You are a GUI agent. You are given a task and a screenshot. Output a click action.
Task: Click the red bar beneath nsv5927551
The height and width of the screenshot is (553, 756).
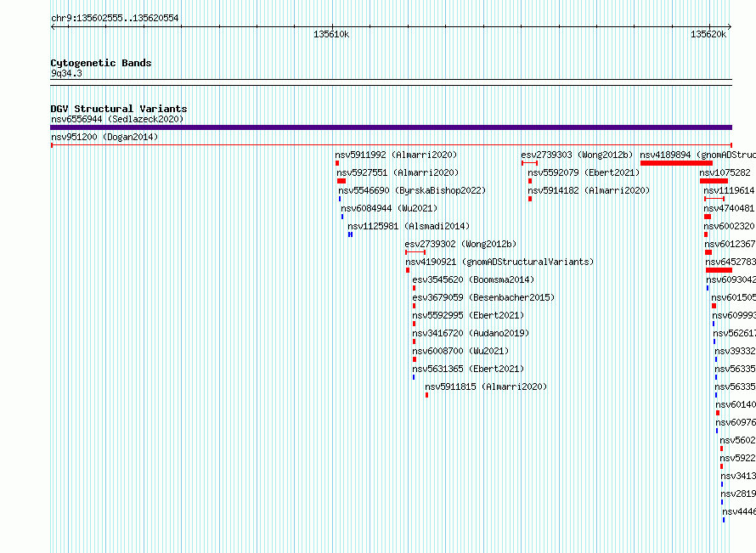click(x=341, y=181)
